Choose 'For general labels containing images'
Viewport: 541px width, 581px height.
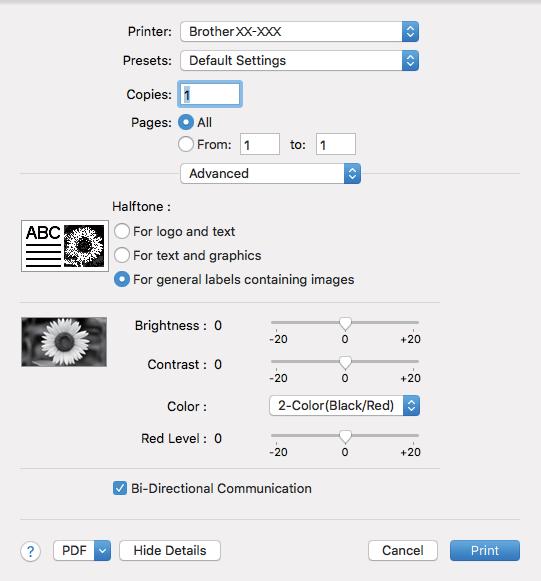122,279
